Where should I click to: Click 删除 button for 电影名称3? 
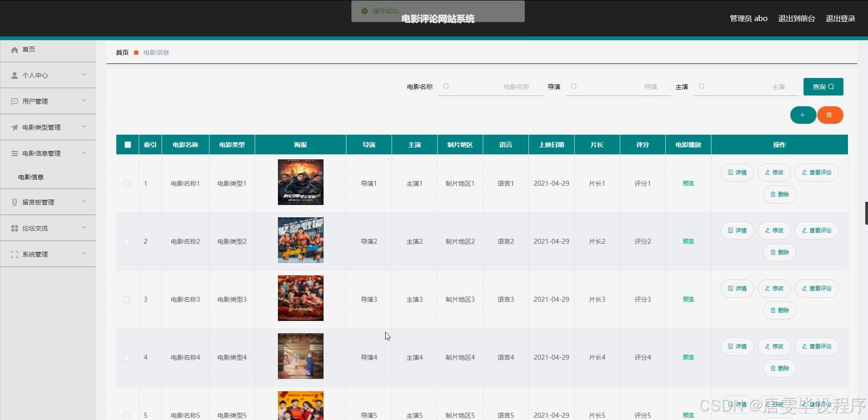pos(779,310)
